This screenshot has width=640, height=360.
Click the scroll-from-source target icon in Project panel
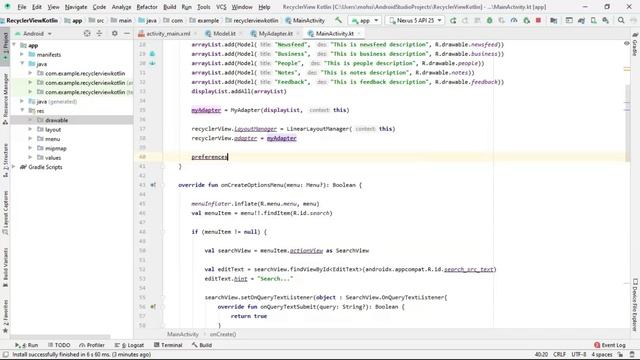[x=87, y=33]
